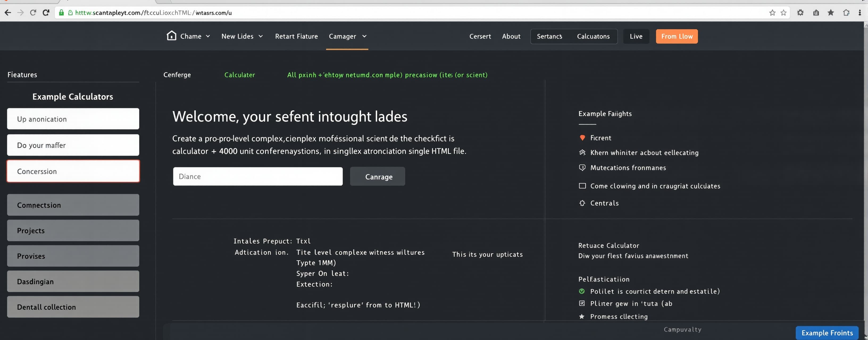Expand the New Lides dropdown chevron
Image resolution: width=868 pixels, height=340 pixels.
pyautogui.click(x=260, y=36)
